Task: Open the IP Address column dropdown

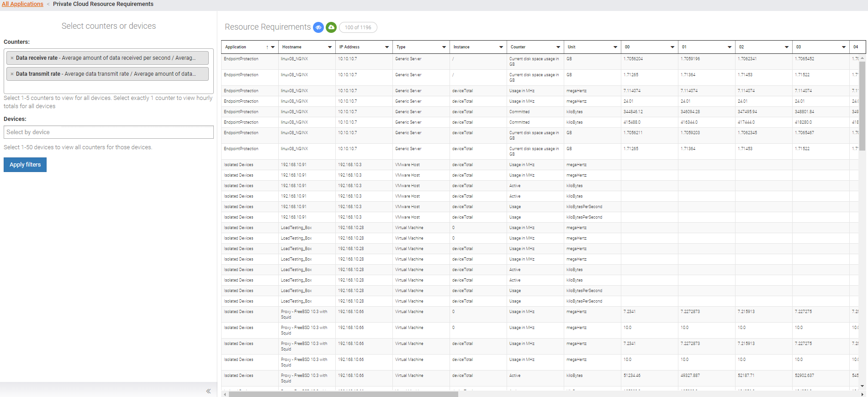Action: [x=387, y=47]
